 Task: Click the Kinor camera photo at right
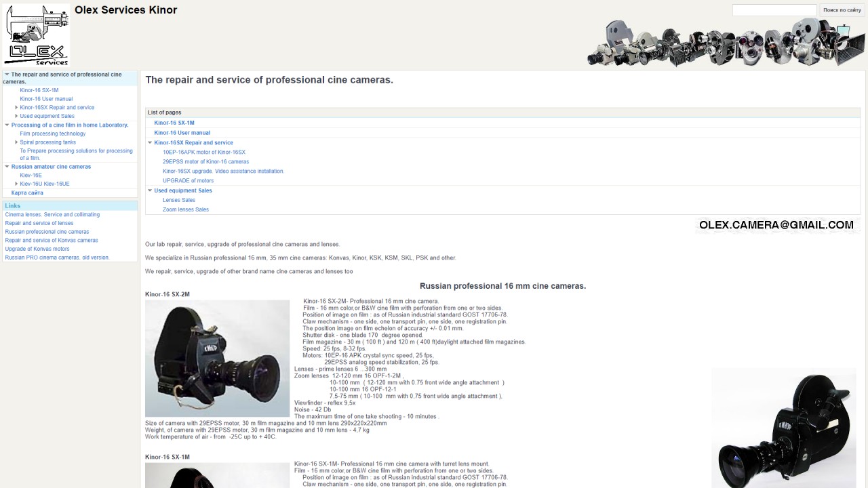click(784, 428)
